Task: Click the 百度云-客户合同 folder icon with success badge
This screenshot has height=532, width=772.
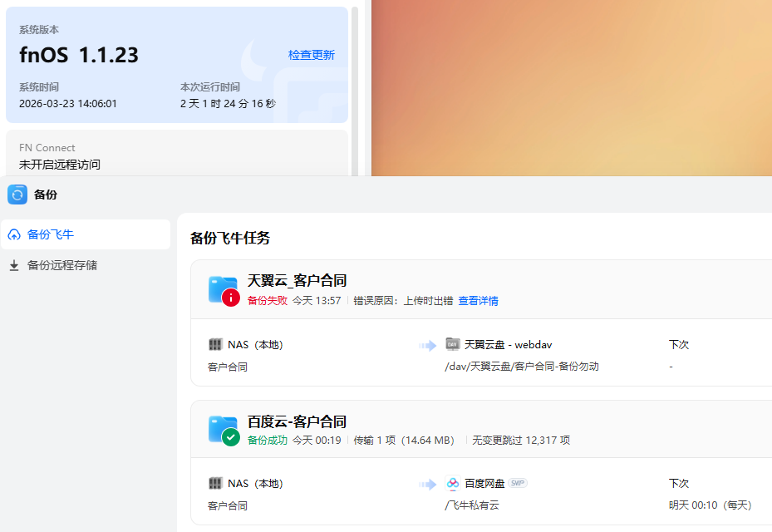Action: pos(224,431)
